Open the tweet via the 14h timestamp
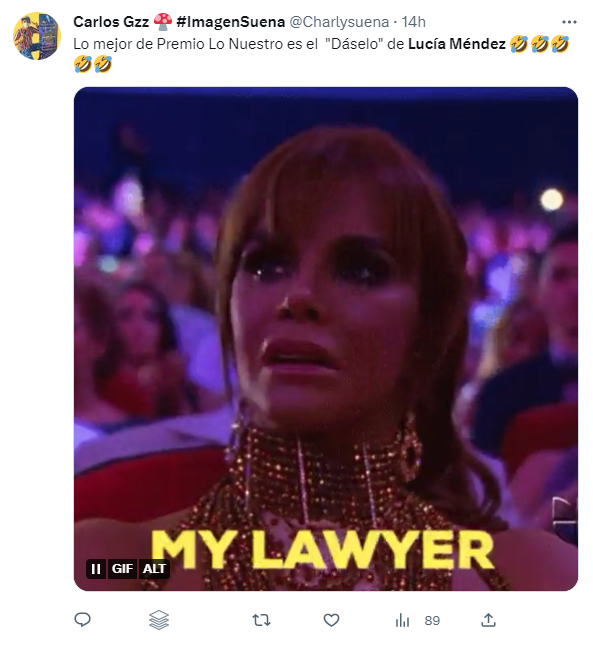The height and width of the screenshot is (647, 593). (x=413, y=22)
